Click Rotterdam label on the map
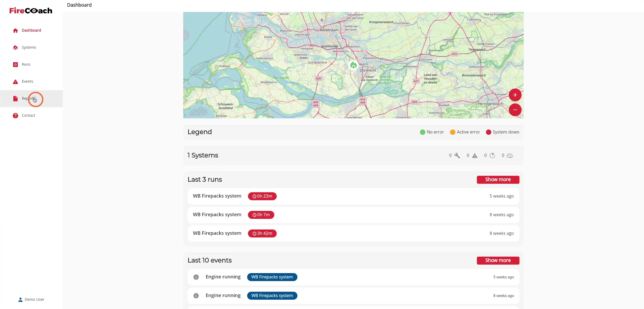644x309 pixels. [x=329, y=30]
